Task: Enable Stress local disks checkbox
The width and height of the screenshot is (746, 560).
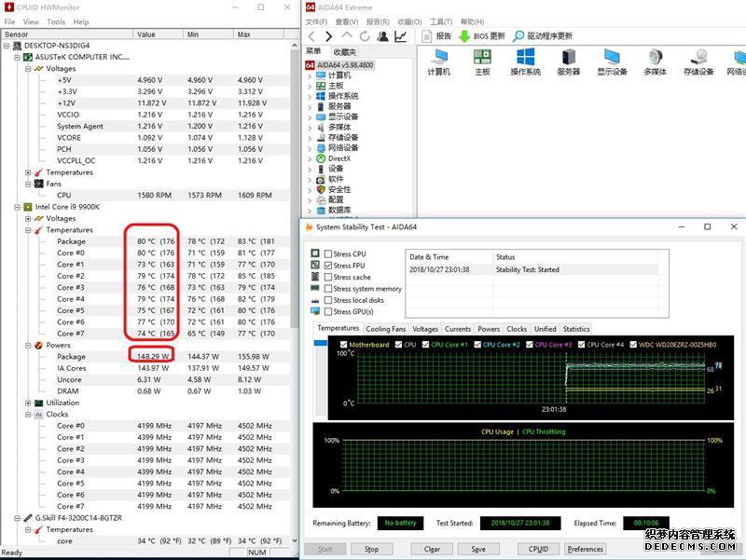Action: [328, 300]
